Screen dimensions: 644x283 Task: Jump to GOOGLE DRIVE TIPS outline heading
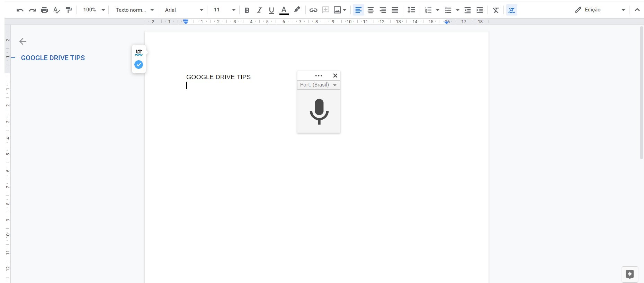(53, 58)
